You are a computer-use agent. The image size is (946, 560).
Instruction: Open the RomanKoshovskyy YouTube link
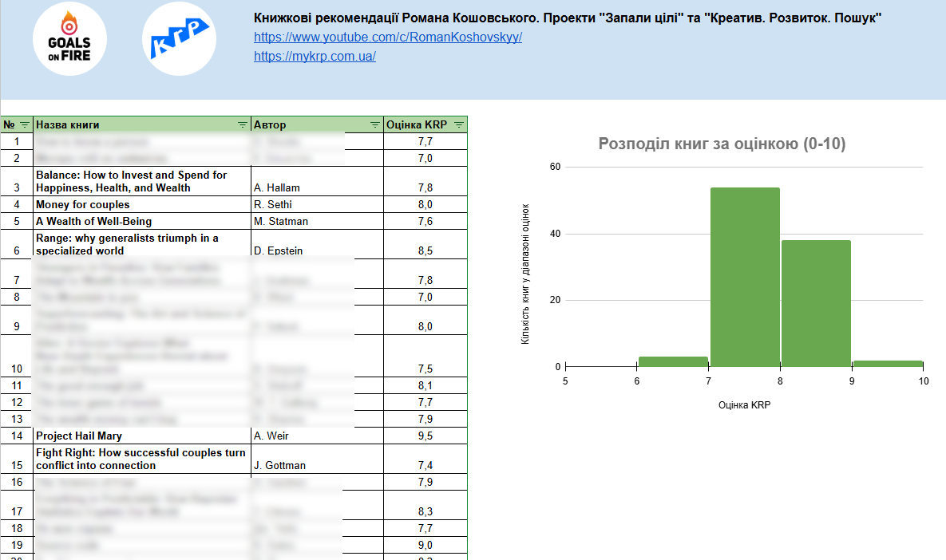click(x=388, y=37)
